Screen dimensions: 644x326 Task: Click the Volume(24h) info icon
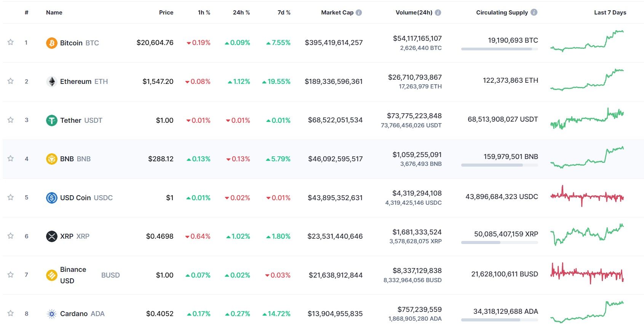coord(438,13)
